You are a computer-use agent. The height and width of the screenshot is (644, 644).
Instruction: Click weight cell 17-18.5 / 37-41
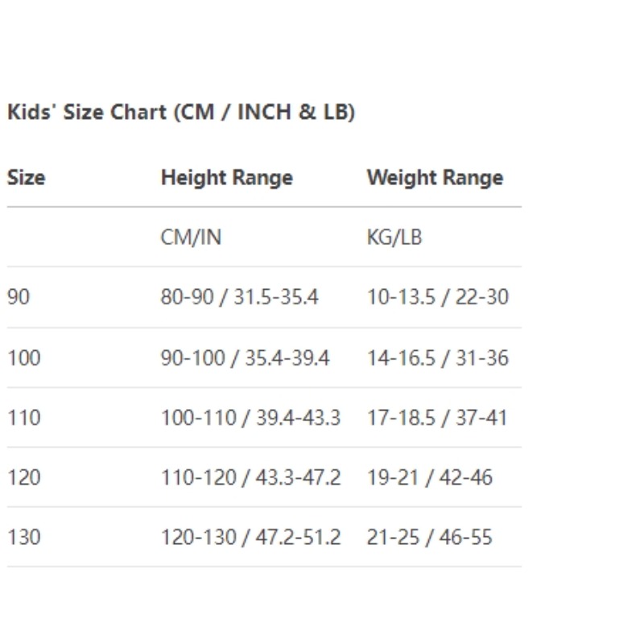[x=437, y=417]
